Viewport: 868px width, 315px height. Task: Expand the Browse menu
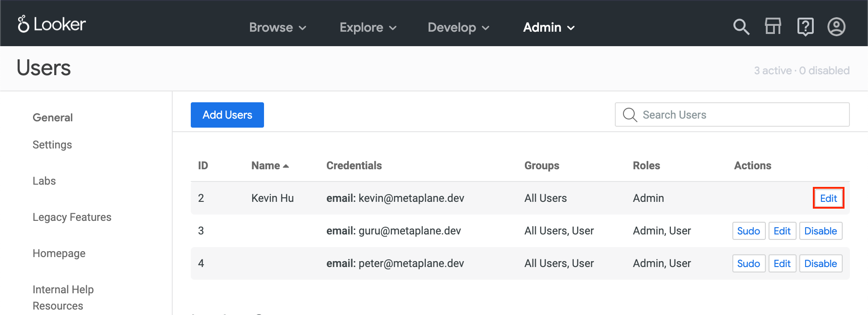pyautogui.click(x=278, y=28)
